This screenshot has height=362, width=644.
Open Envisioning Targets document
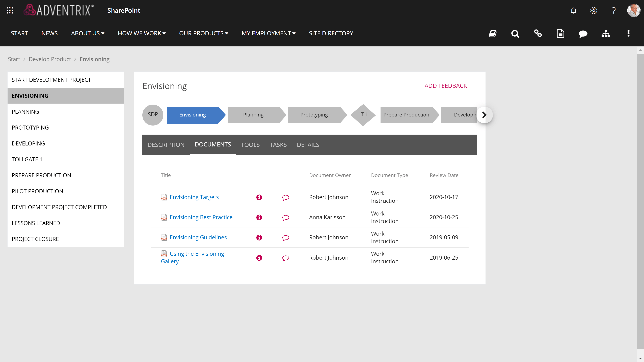click(194, 197)
